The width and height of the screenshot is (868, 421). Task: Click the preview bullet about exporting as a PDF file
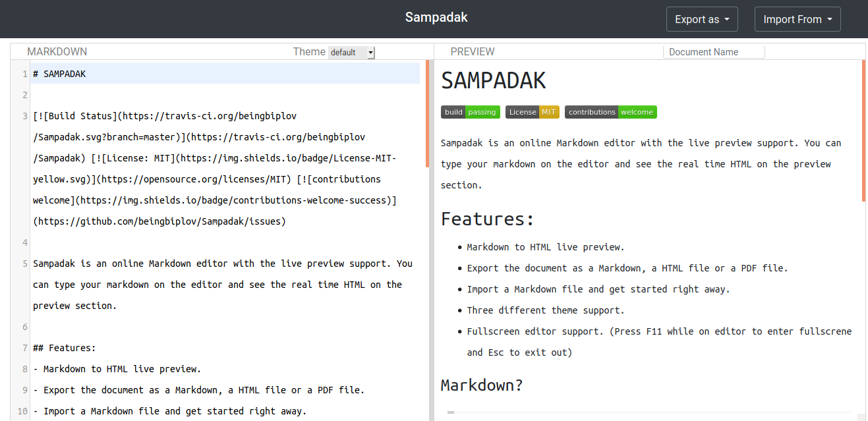tap(627, 268)
